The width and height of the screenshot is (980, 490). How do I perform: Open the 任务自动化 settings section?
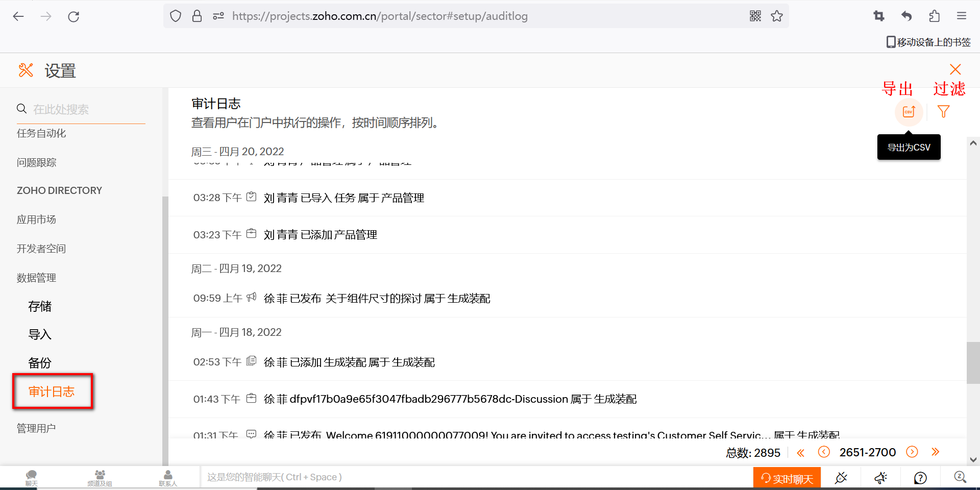click(x=41, y=133)
